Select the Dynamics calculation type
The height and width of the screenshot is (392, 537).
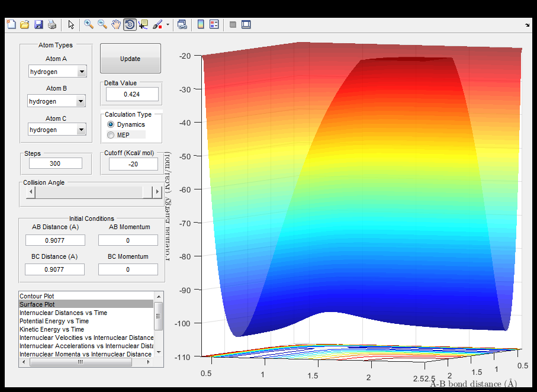pos(111,125)
